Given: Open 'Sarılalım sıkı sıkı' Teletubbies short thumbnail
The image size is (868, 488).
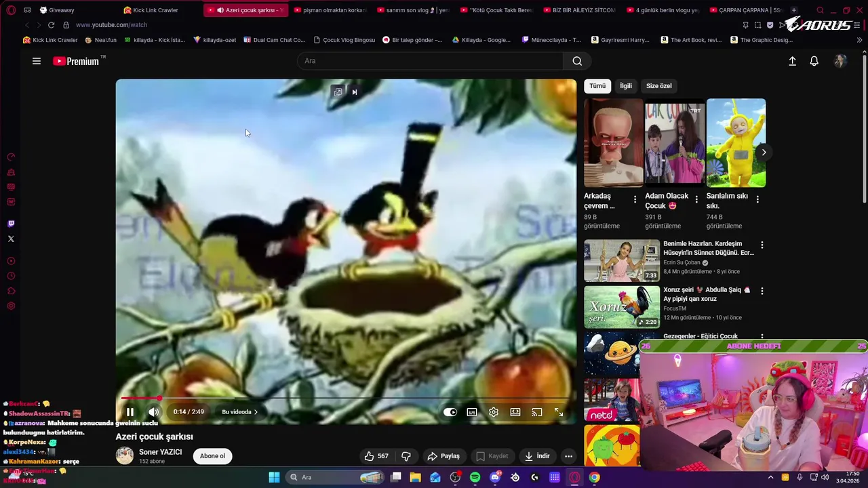Looking at the screenshot, I should 736,143.
